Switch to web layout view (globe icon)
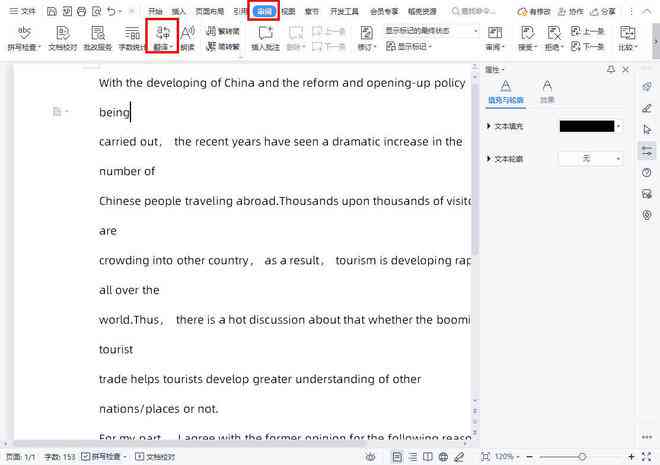660x465 pixels. pos(443,457)
